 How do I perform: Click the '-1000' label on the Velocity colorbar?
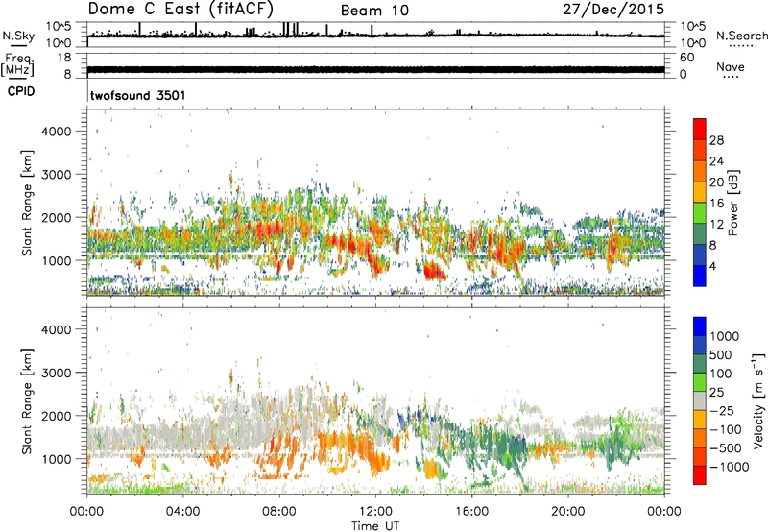click(x=730, y=467)
